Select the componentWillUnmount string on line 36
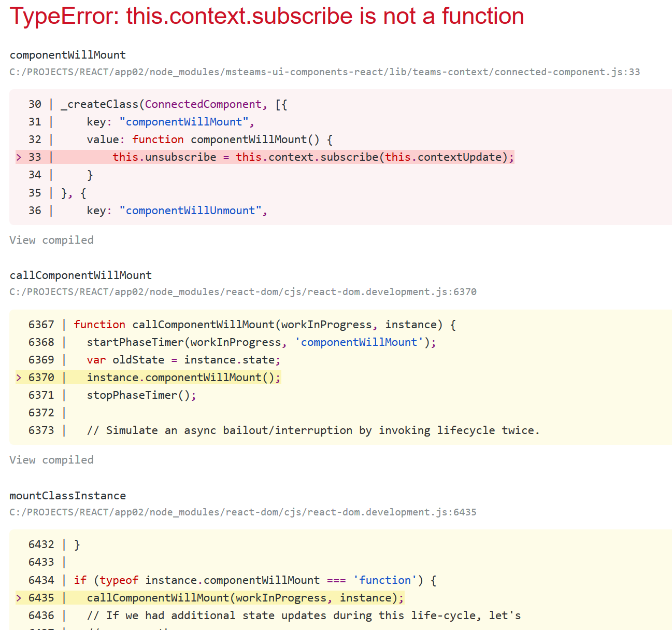Viewport: 672px width, 630px height. (x=193, y=210)
